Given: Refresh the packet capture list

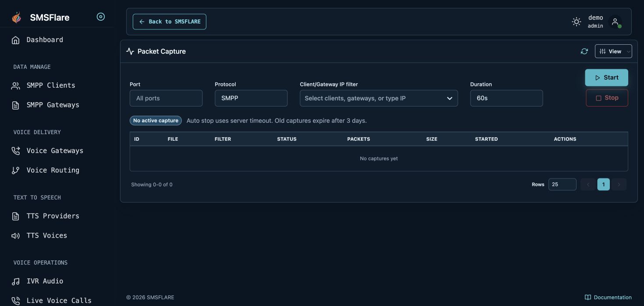Looking at the screenshot, I should pos(584,51).
